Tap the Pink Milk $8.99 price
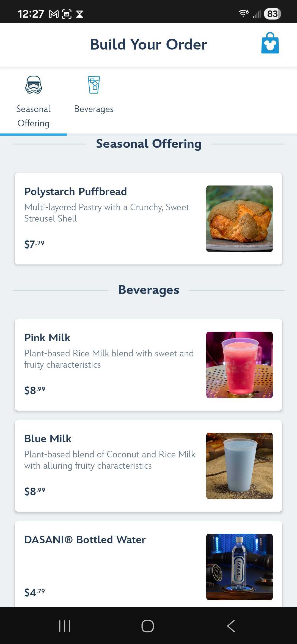The image size is (297, 644). [35, 390]
